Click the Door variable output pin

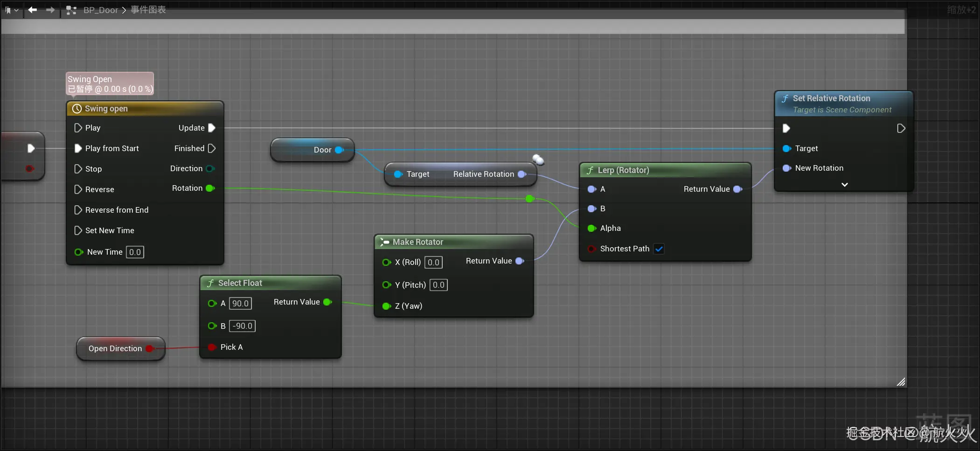340,150
